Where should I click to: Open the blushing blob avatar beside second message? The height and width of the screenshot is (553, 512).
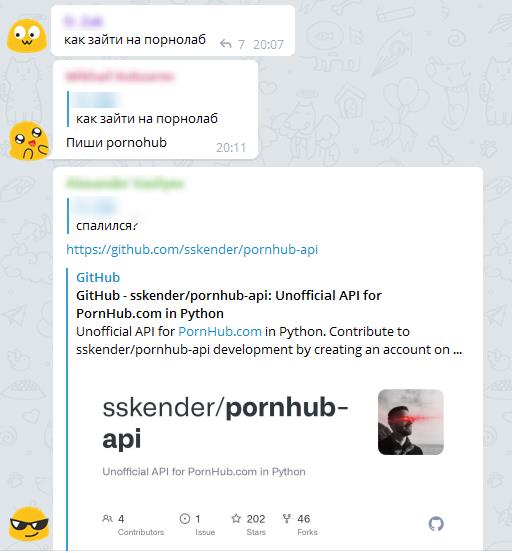pos(29,140)
